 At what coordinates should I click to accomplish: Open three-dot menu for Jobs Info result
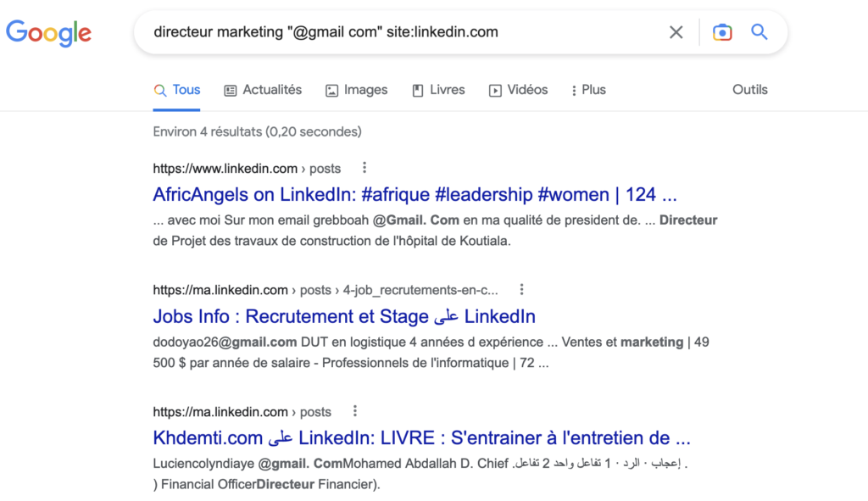(521, 290)
